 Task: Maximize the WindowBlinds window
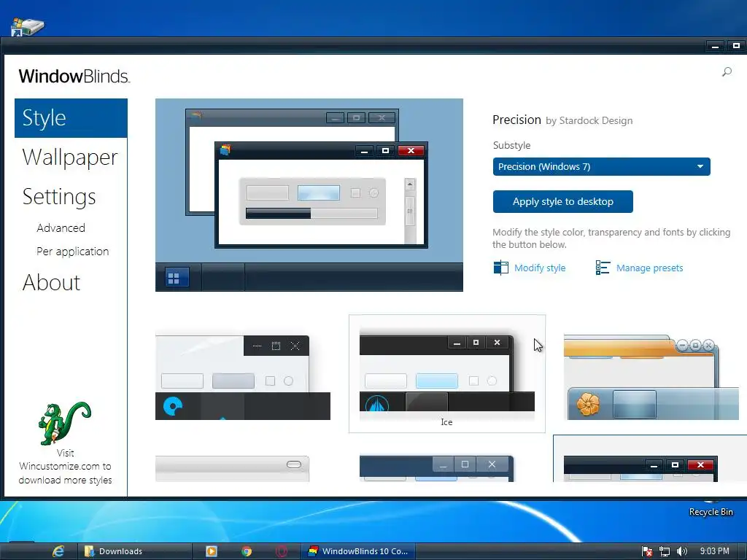click(x=736, y=46)
